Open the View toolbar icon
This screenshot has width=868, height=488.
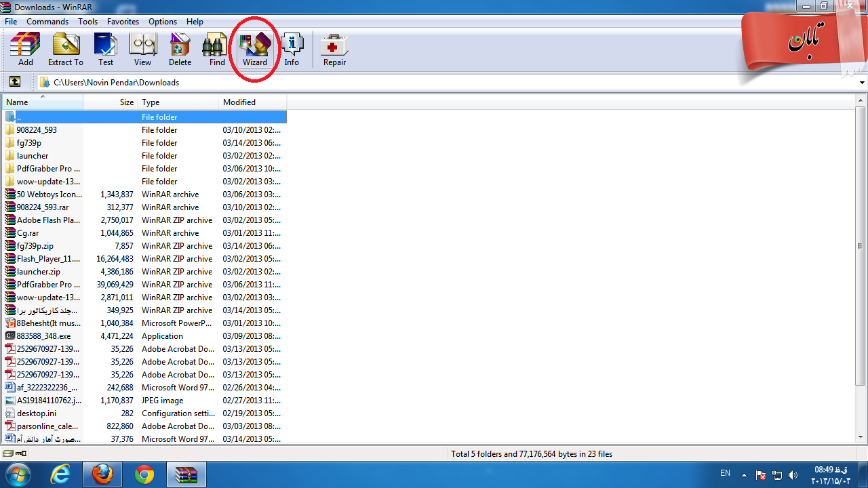tap(142, 49)
